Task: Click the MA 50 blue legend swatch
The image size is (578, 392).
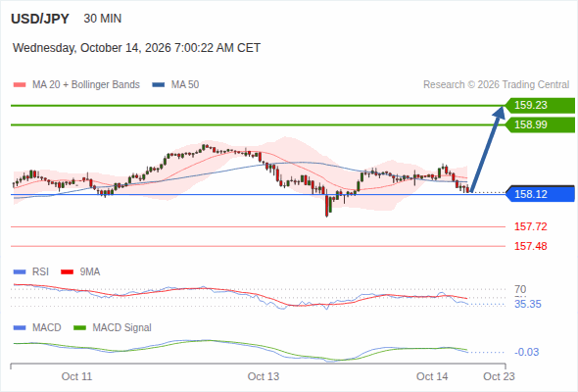Action: pyautogui.click(x=159, y=85)
